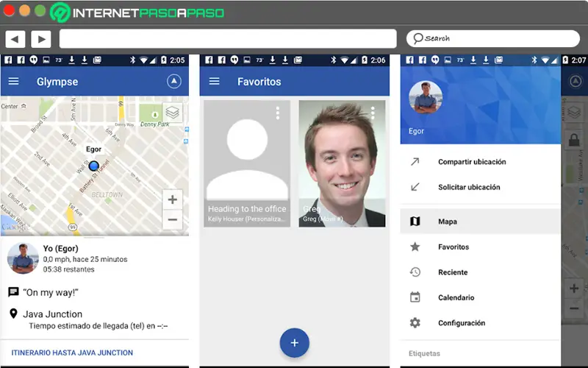Image resolution: width=588 pixels, height=368 pixels.
Task: Click the Favoritos star icon
Action: tap(415, 247)
